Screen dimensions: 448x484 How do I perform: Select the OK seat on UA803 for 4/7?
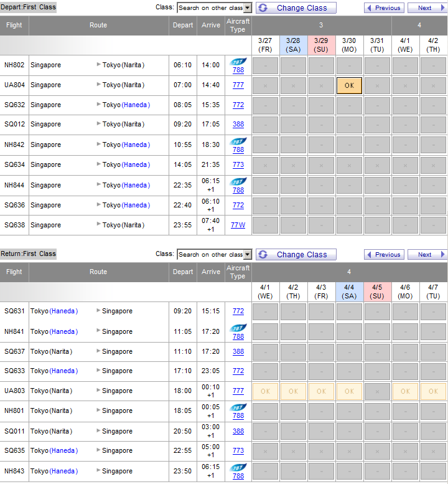pos(433,391)
